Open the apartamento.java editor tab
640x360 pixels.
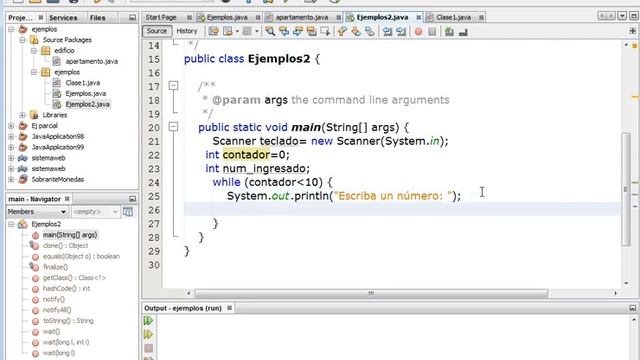[x=302, y=17]
